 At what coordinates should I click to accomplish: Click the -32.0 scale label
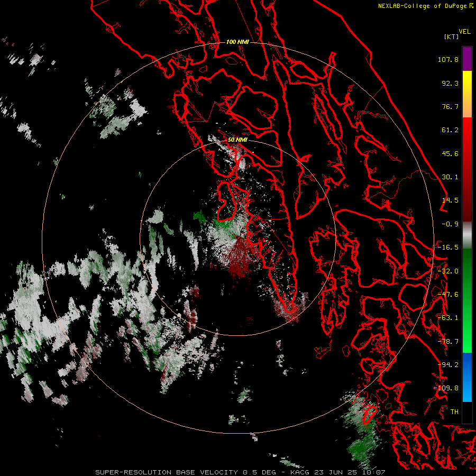tap(448, 271)
